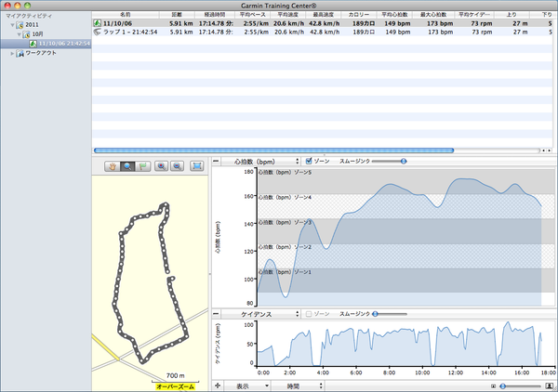This screenshot has height=392, width=558.
Task: Collapse the 10月 tree node
Action: [19, 34]
